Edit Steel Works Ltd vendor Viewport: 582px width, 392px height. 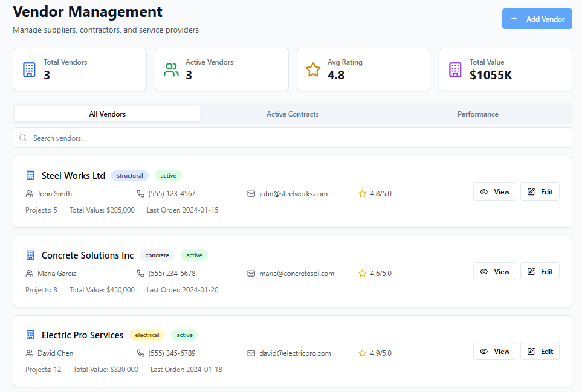540,191
